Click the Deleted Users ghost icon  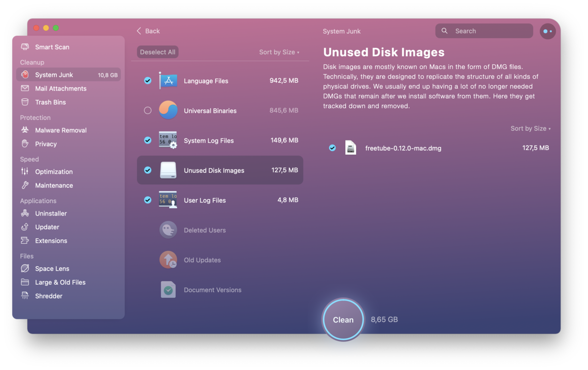click(x=168, y=230)
